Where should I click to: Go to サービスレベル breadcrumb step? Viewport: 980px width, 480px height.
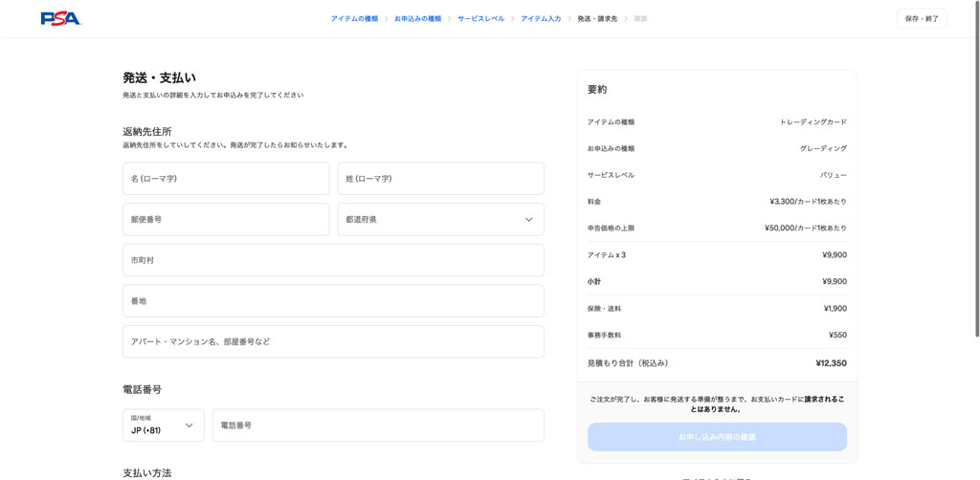(x=480, y=19)
